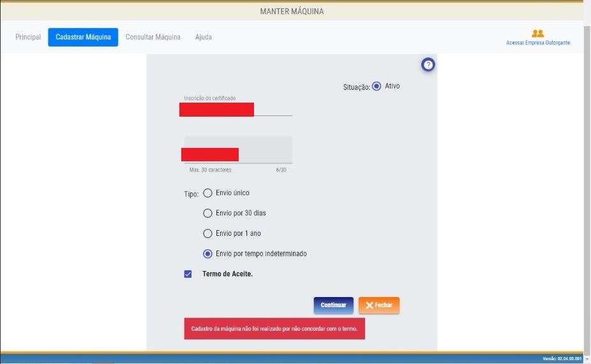The width and height of the screenshot is (591, 364).
Task: Switch to the Consultar Máquina tab
Action: [153, 37]
